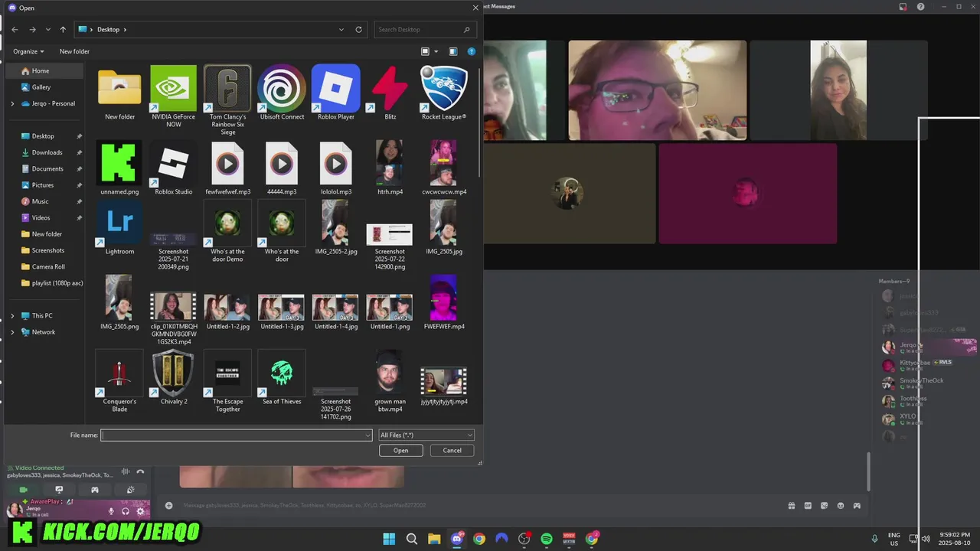
Task: Go up one folder level
Action: pos(63,29)
